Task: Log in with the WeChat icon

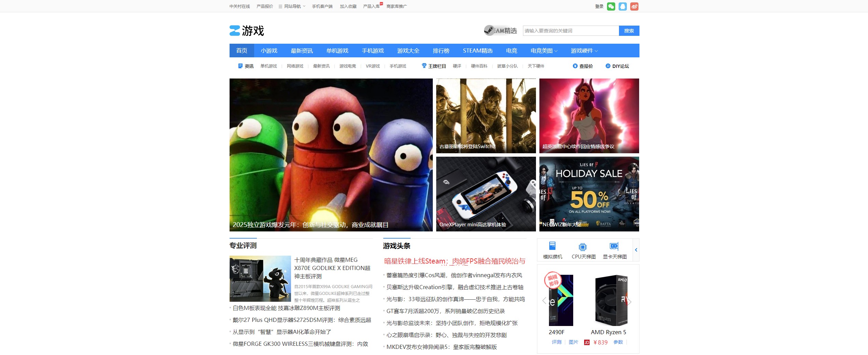Action: tap(612, 6)
